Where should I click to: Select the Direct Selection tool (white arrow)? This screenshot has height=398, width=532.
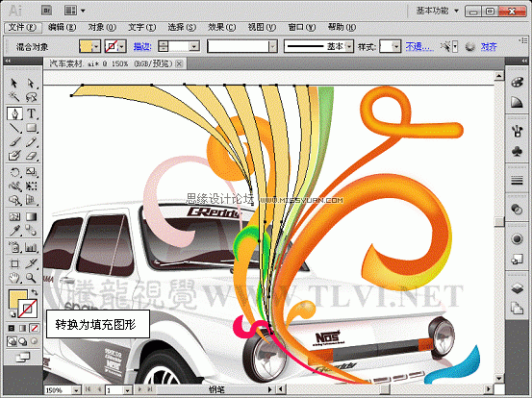(x=31, y=83)
